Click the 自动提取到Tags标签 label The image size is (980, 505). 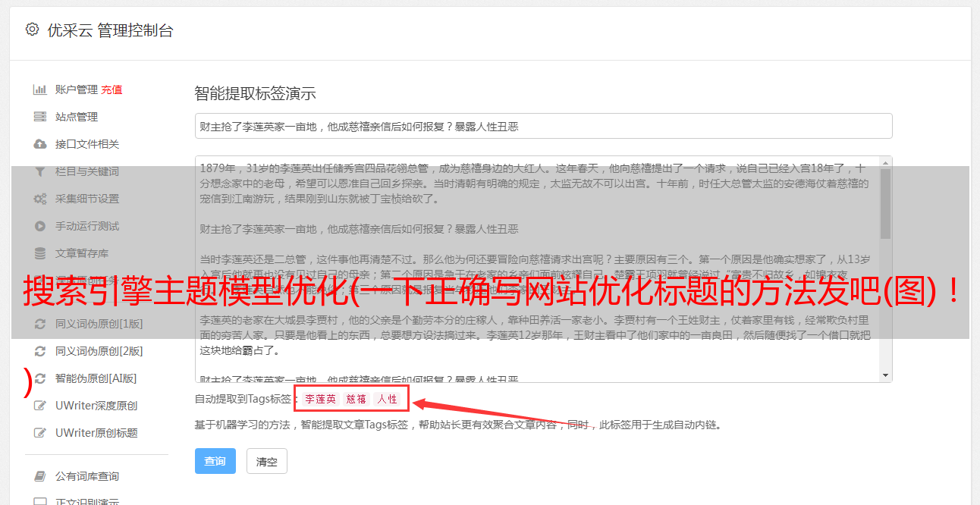click(x=246, y=399)
